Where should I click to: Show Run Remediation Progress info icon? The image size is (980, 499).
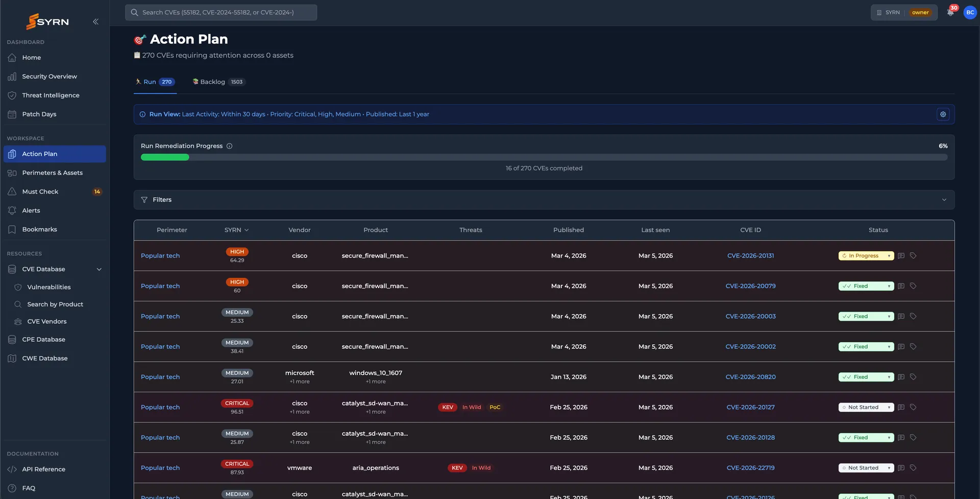pyautogui.click(x=229, y=146)
